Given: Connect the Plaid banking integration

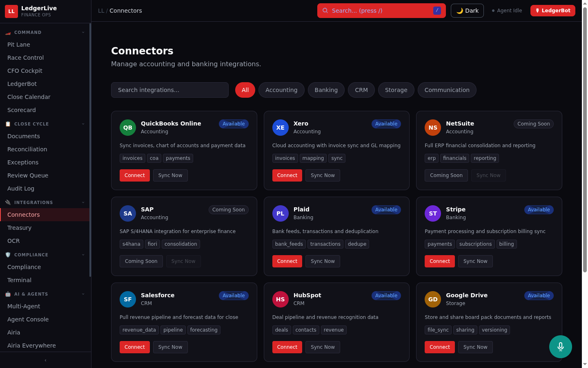Looking at the screenshot, I should coord(287,261).
